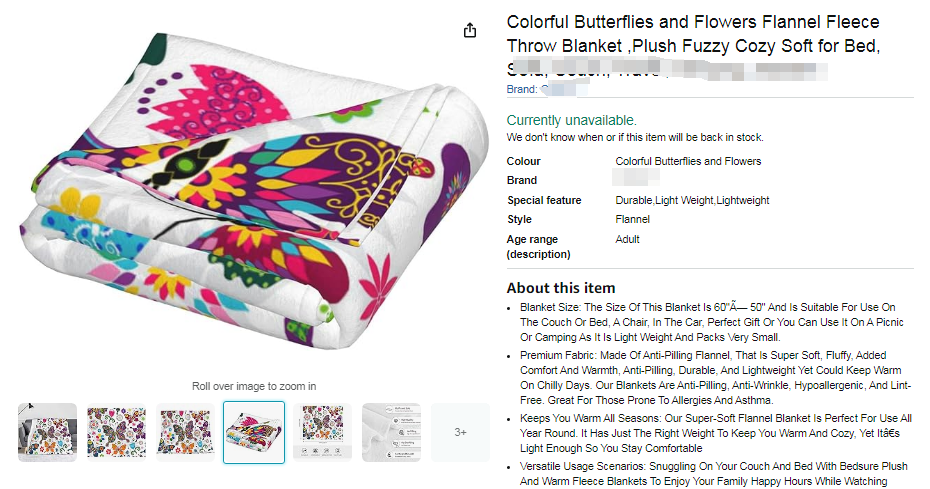Select the blanket-on-sofa thumbnail

(x=47, y=432)
